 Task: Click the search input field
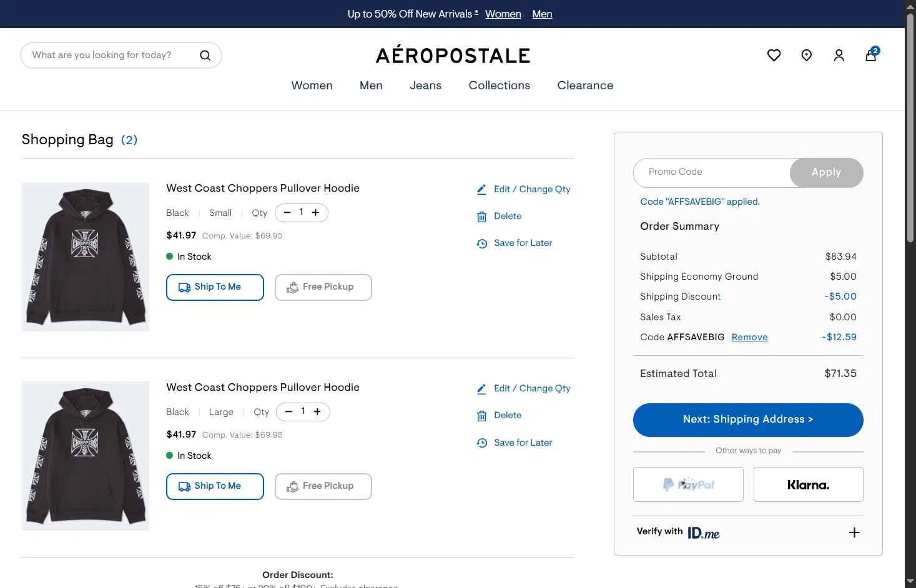(111, 55)
